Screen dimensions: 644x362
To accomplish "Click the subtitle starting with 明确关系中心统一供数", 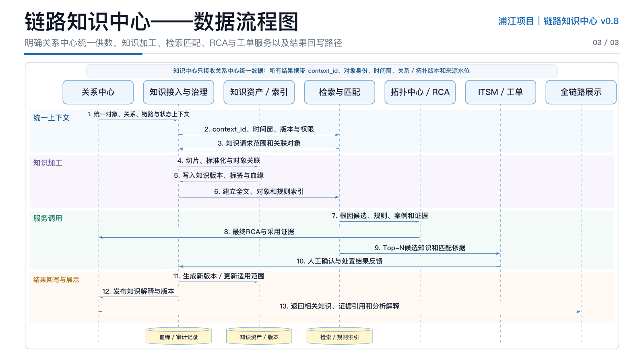I will (x=183, y=43).
